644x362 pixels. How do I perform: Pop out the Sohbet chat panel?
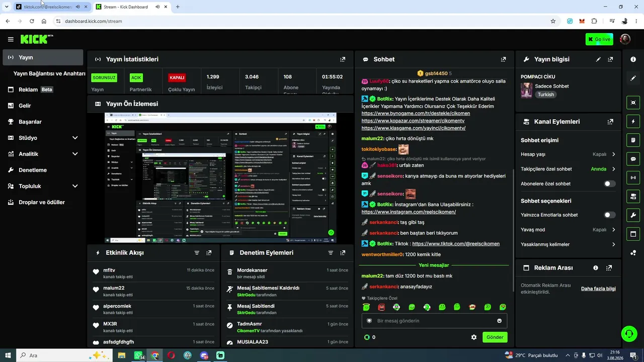click(x=503, y=59)
